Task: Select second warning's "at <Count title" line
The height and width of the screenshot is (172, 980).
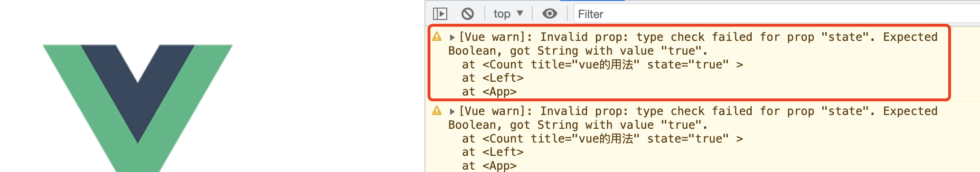Action: [x=603, y=139]
